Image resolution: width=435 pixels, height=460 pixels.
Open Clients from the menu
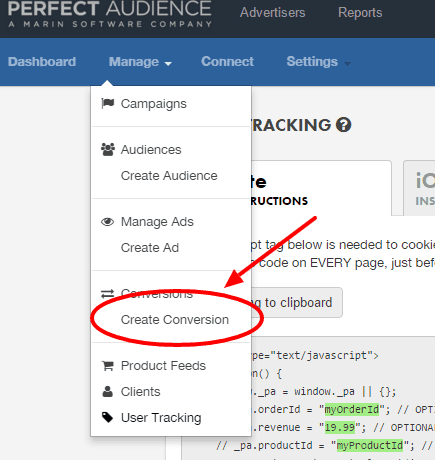[140, 392]
